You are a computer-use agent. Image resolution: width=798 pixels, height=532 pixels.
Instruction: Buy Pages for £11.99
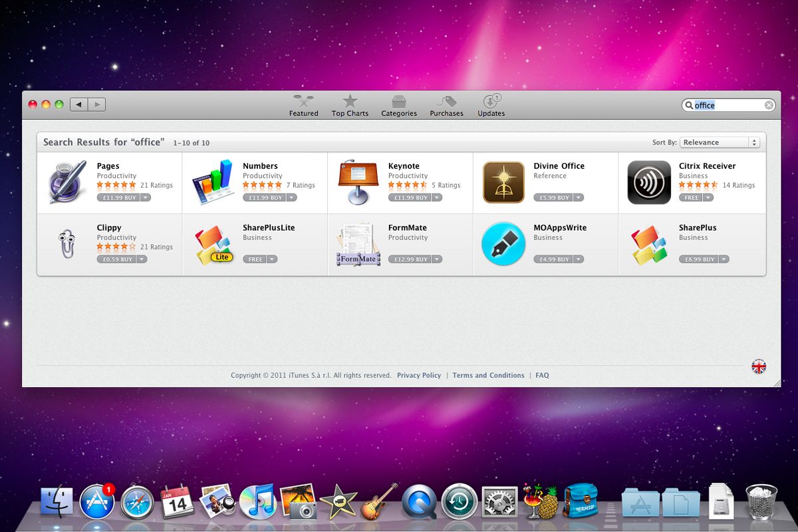click(118, 198)
